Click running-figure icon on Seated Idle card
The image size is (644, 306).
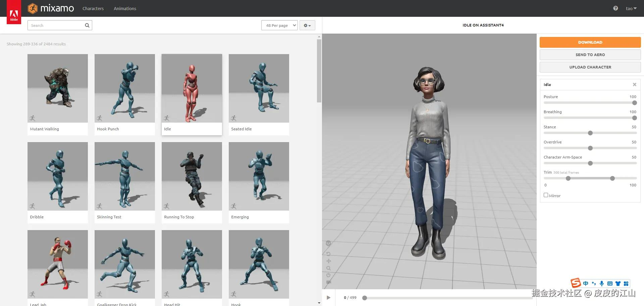pyautogui.click(x=233, y=118)
